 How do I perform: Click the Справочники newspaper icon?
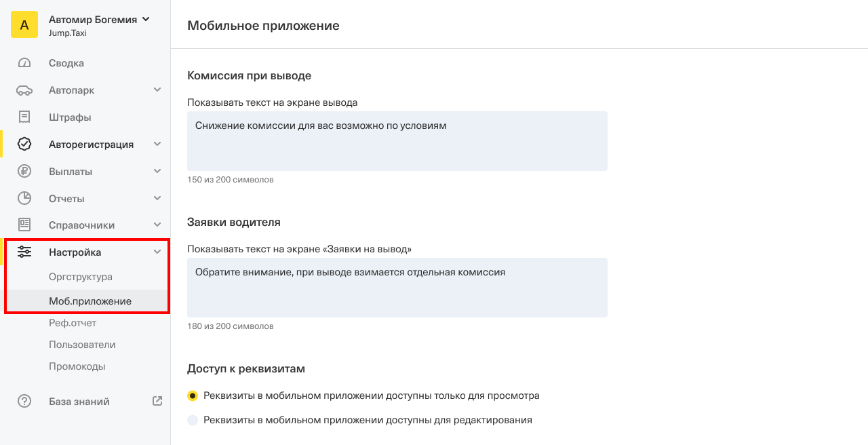(24, 225)
